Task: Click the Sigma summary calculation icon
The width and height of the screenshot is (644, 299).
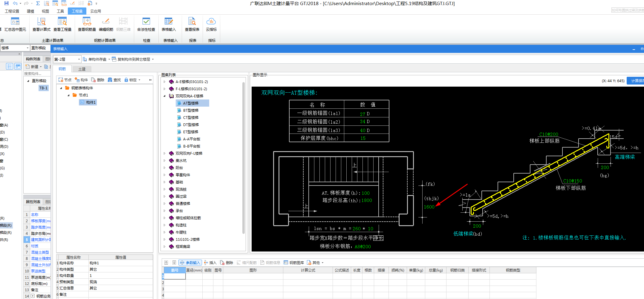Action: pyautogui.click(x=38, y=3)
